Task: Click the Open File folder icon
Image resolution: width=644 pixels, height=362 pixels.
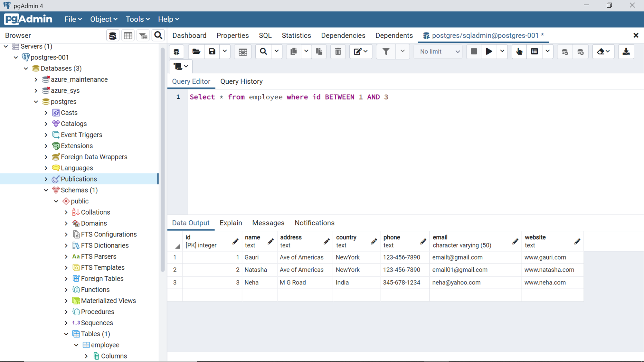Action: 196,51
